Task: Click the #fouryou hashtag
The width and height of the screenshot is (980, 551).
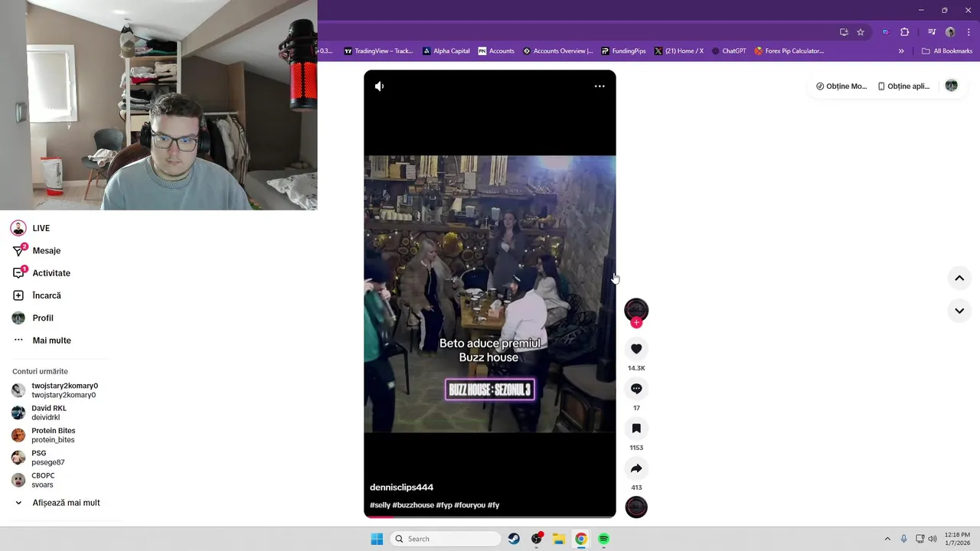Action: [470, 505]
